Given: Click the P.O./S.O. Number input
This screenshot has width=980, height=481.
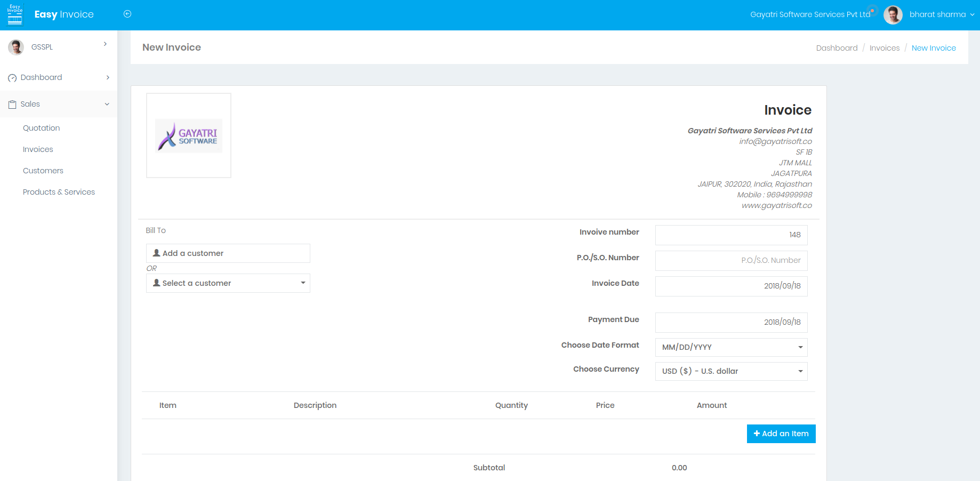Looking at the screenshot, I should click(x=730, y=260).
